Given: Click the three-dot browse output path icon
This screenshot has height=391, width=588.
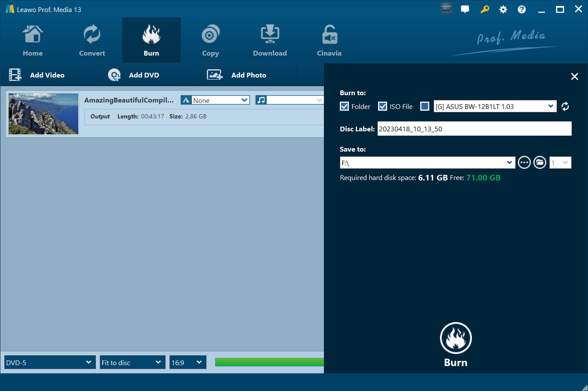Looking at the screenshot, I should pyautogui.click(x=524, y=162).
